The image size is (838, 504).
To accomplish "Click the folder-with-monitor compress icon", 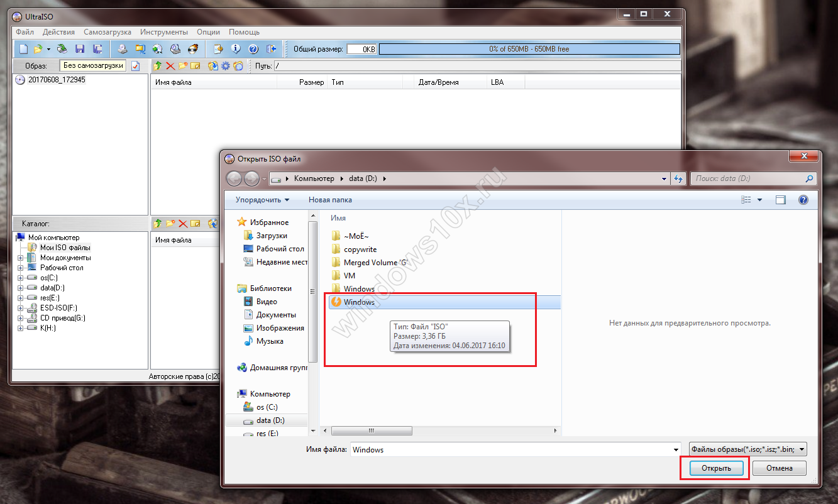I will 141,48.
